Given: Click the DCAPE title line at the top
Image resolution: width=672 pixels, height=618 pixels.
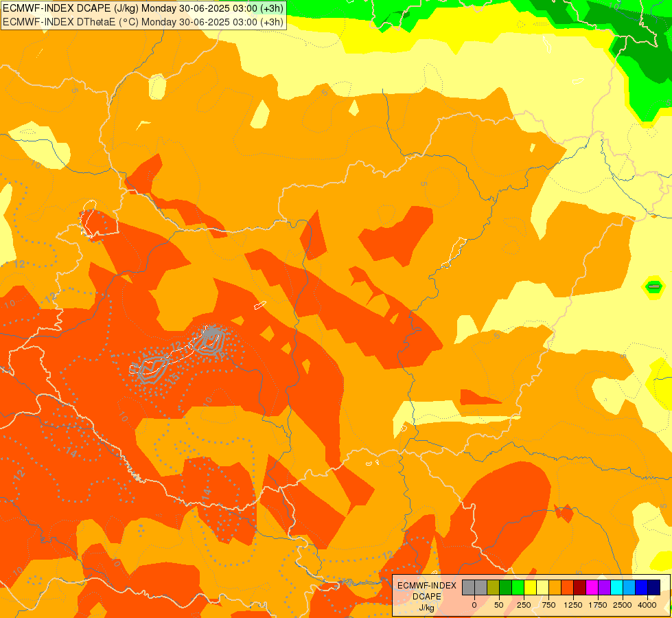Looking at the screenshot, I should pyautogui.click(x=143, y=8).
